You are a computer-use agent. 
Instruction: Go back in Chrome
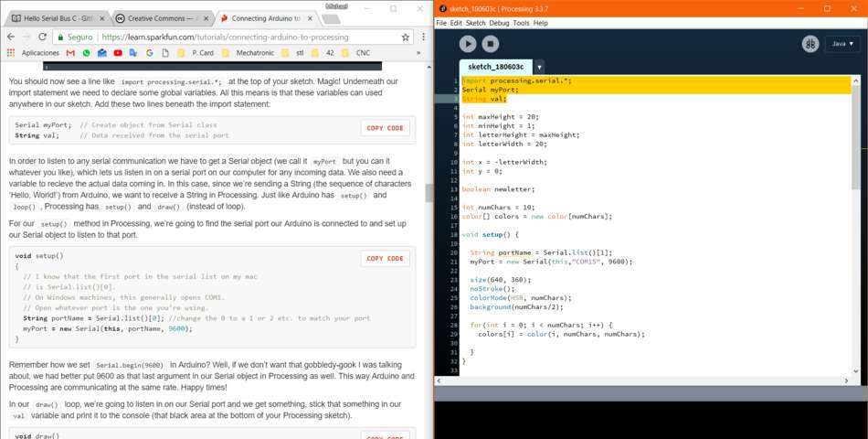tap(11, 37)
